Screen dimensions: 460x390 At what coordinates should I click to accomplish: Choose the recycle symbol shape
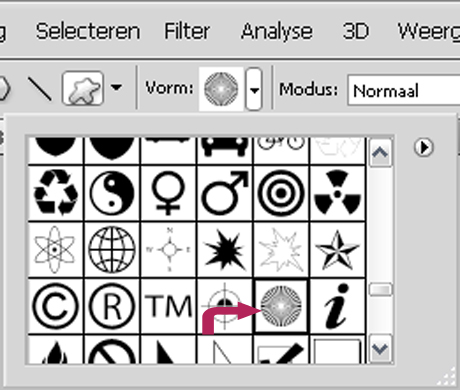pos(56,193)
